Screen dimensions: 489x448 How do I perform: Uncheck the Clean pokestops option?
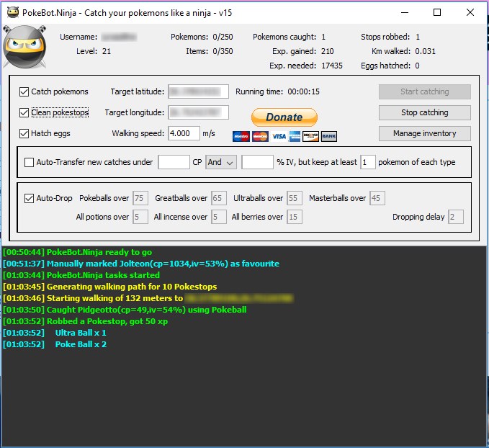pos(24,112)
